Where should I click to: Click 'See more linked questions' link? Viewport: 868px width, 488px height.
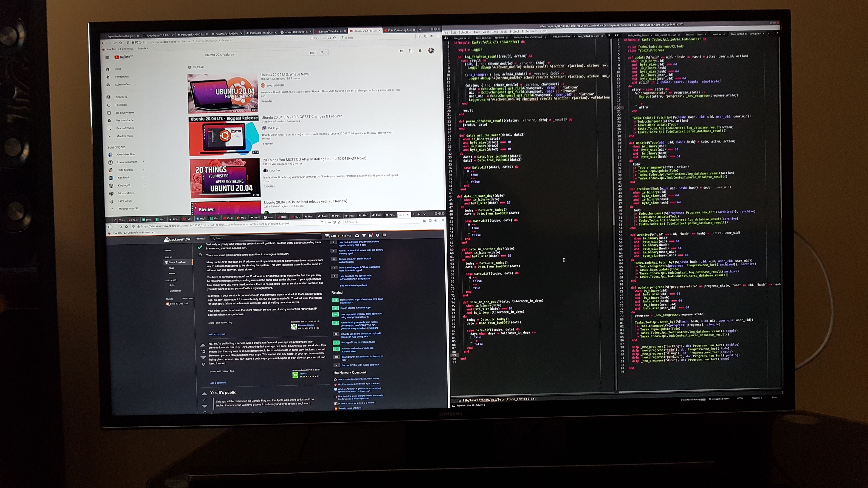[353, 285]
